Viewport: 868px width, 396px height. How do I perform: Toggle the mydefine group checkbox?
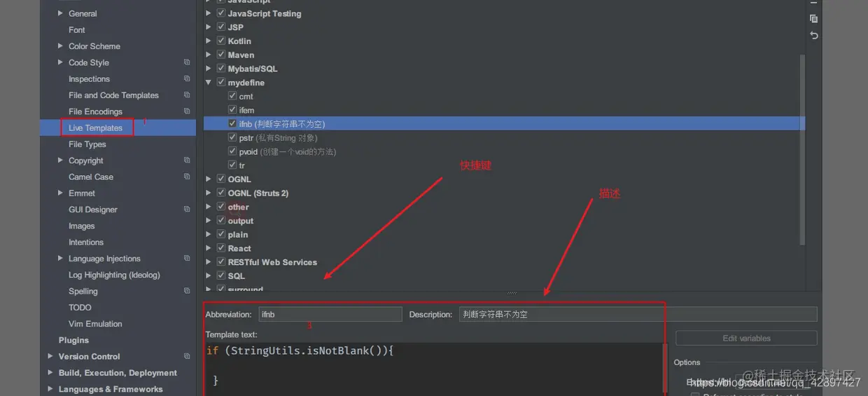(221, 82)
